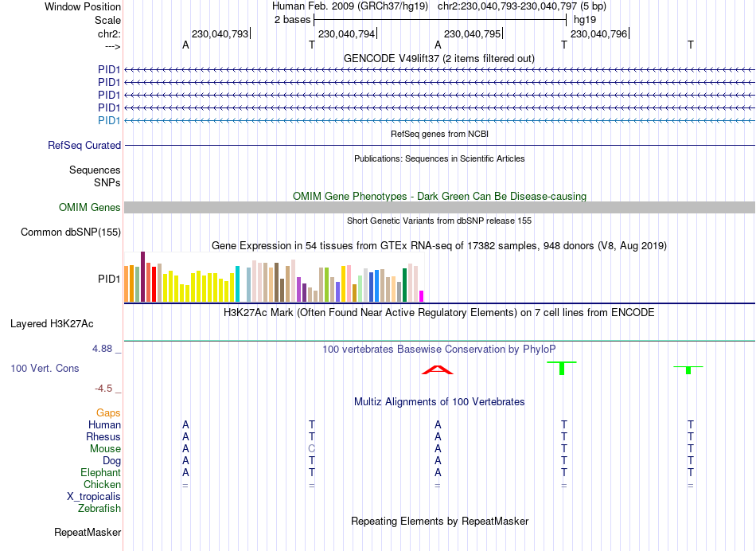Click the Human Feb. 2009 (GRCh37/hg19) title

349,6
